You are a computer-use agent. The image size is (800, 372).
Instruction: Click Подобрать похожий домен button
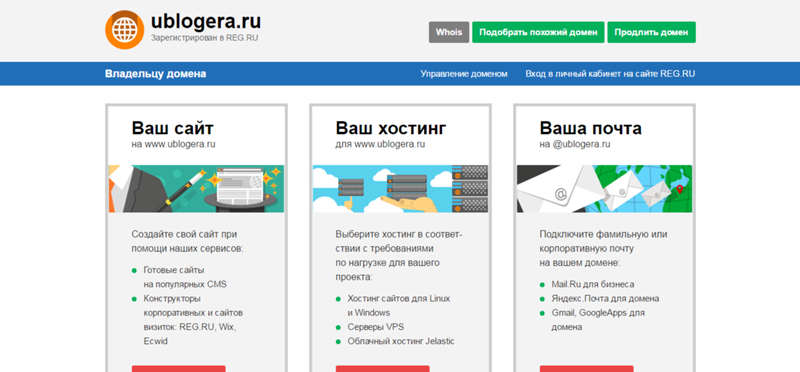click(538, 32)
